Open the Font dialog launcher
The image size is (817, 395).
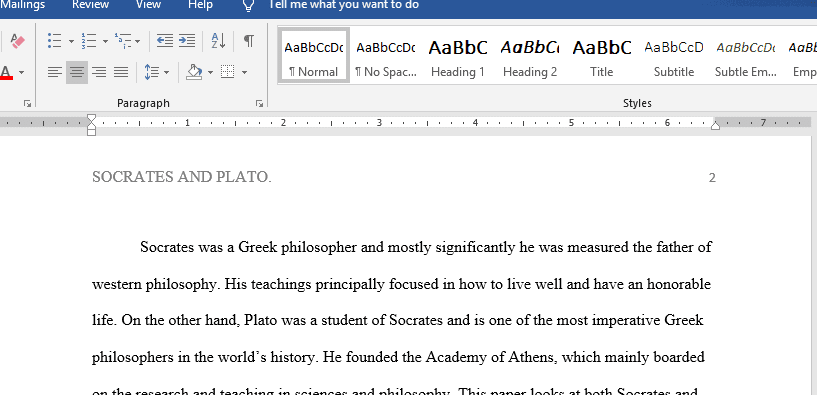(27, 104)
